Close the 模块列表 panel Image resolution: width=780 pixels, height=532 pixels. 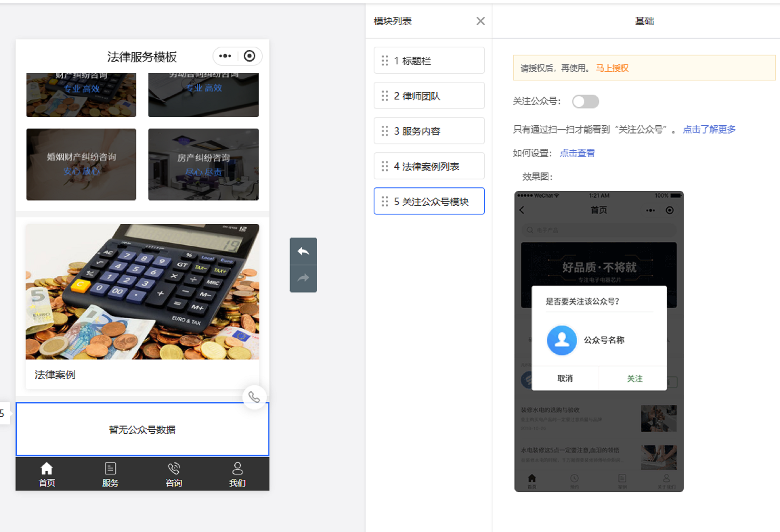(x=480, y=21)
